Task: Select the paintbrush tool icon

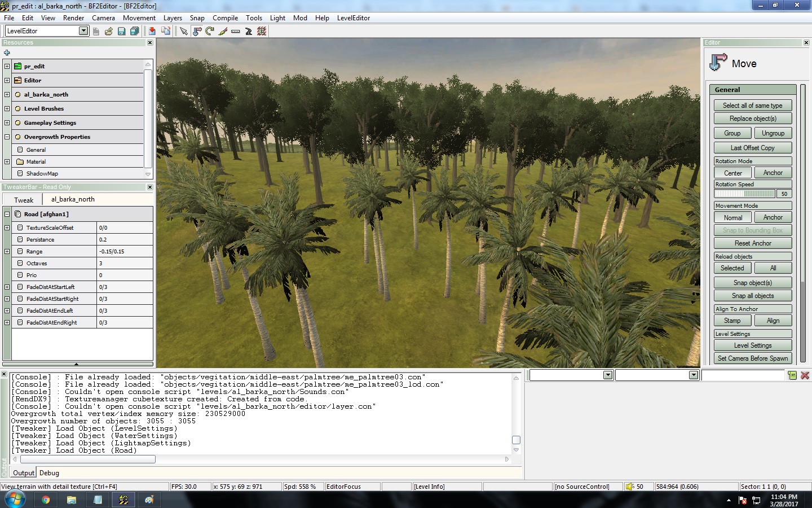Action: point(223,31)
